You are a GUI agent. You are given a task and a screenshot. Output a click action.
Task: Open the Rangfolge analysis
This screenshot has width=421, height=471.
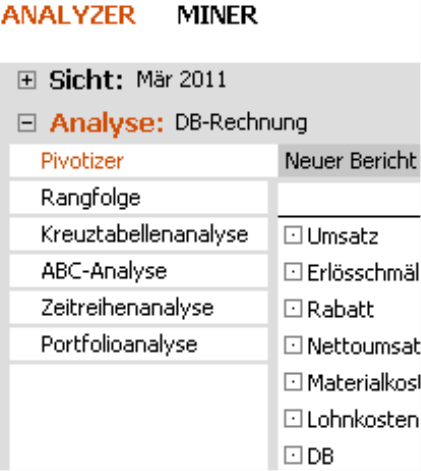click(139, 197)
